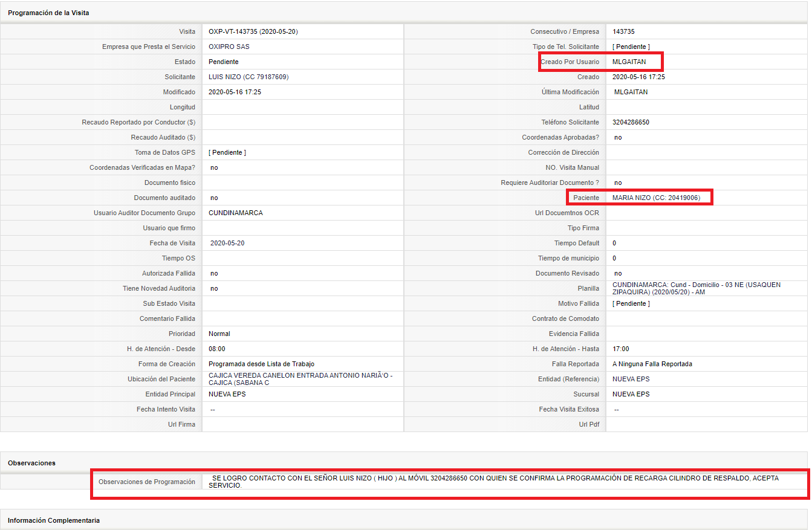Click the 'Recaudo Reportado por Conductor ($)' label

(x=138, y=122)
